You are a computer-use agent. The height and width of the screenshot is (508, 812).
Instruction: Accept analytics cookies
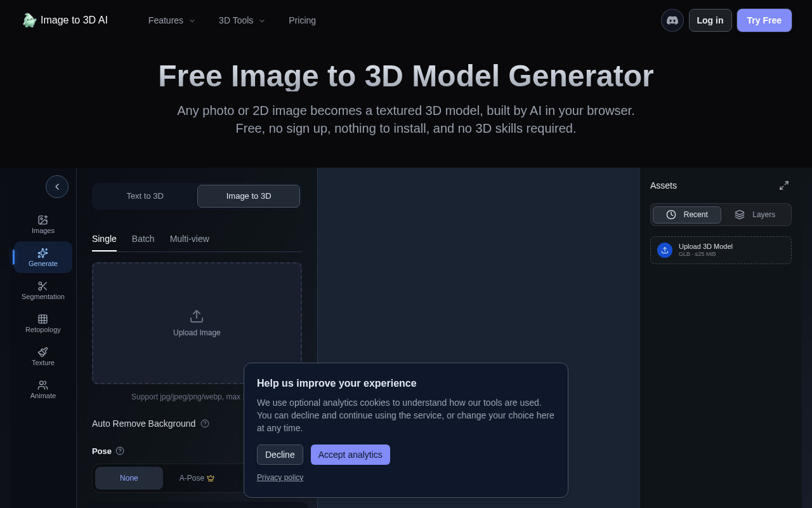click(350, 455)
